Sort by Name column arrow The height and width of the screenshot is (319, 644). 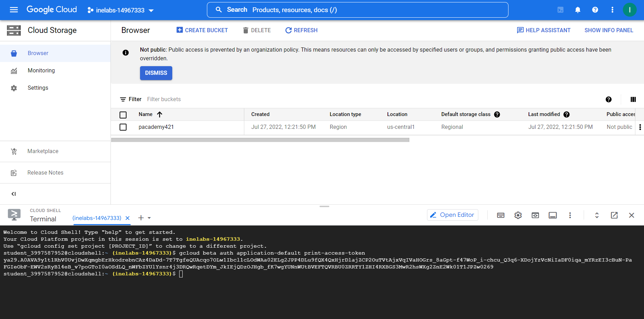pos(160,114)
